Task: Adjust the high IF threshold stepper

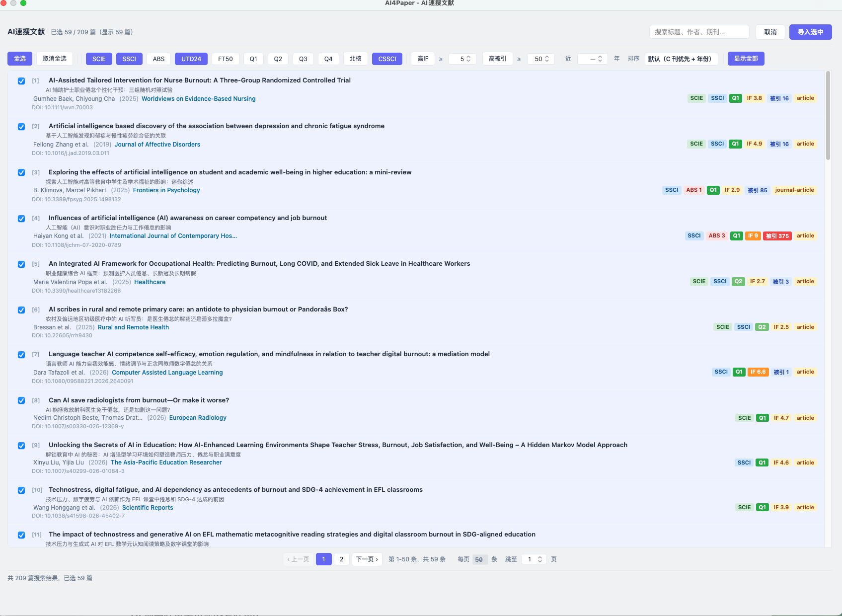Action: [x=462, y=59]
